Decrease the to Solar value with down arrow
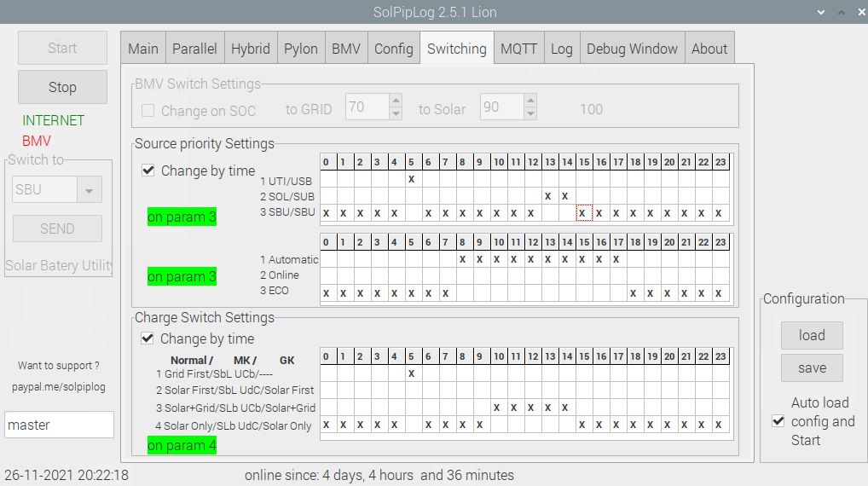 [530, 114]
